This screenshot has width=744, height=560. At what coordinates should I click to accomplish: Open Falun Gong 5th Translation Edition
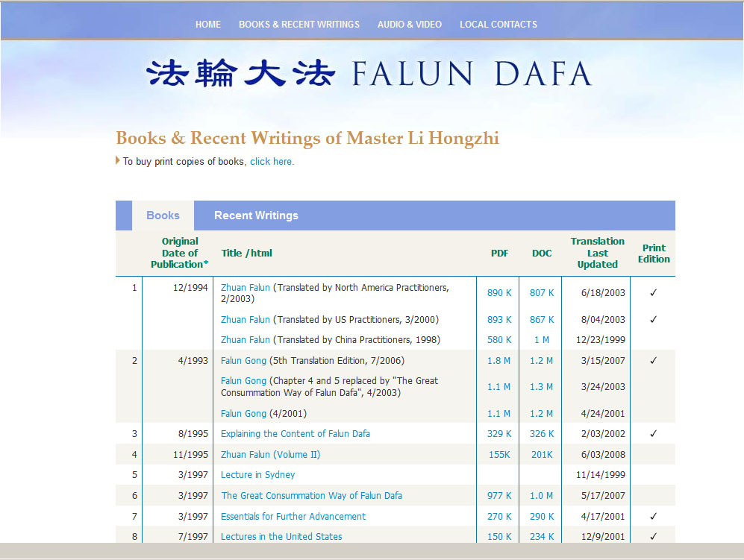tap(243, 360)
